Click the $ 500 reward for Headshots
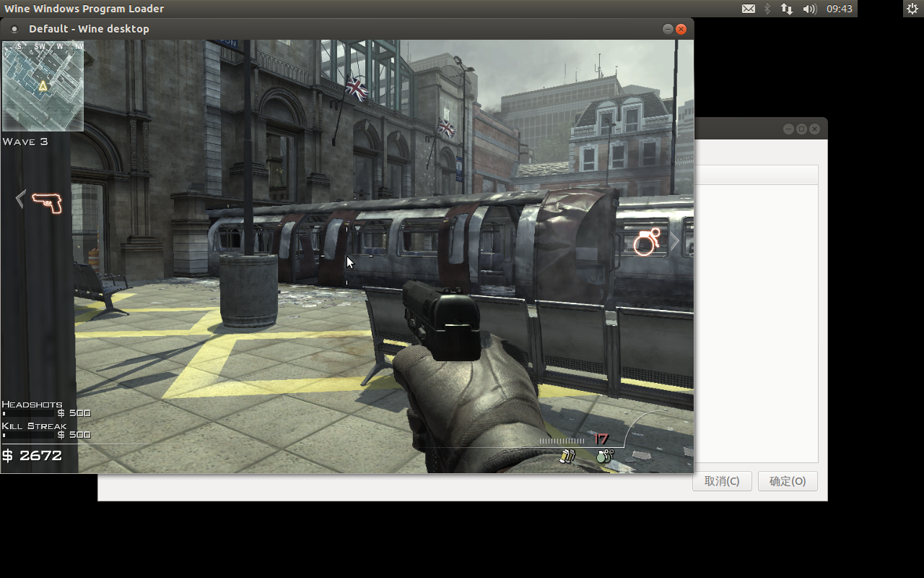This screenshot has height=578, width=924. pyautogui.click(x=74, y=413)
